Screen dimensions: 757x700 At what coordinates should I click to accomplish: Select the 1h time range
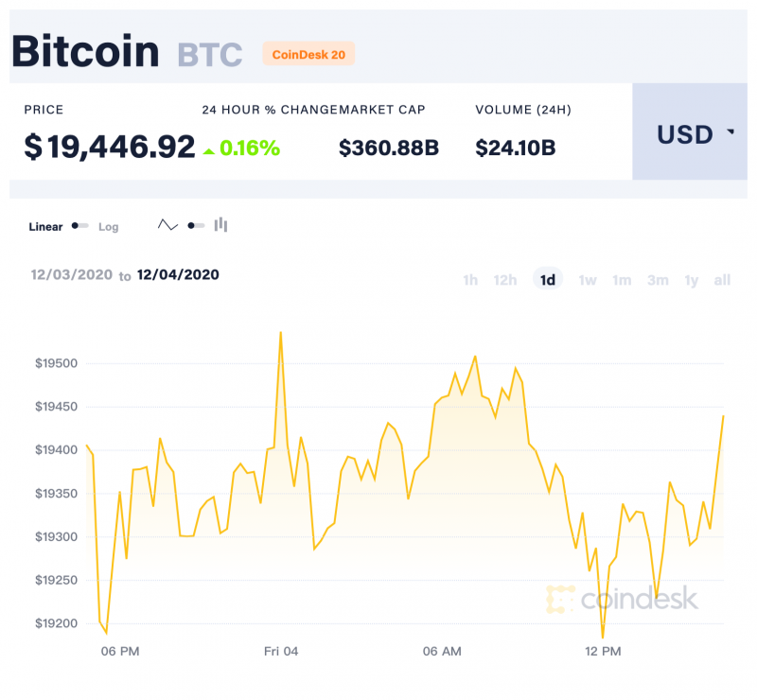pyautogui.click(x=469, y=280)
